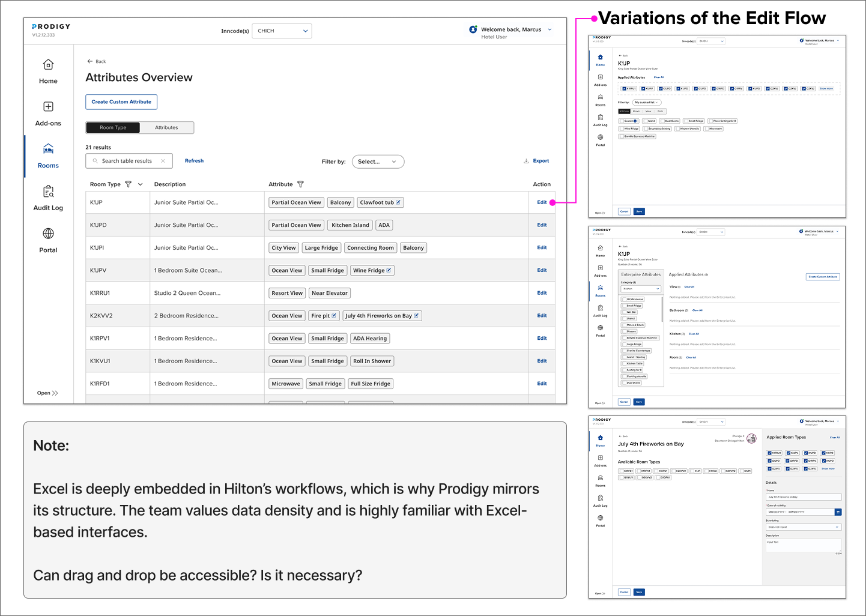Click the scrollbar in the Enterprise Attributes list

pyautogui.click(x=662, y=309)
